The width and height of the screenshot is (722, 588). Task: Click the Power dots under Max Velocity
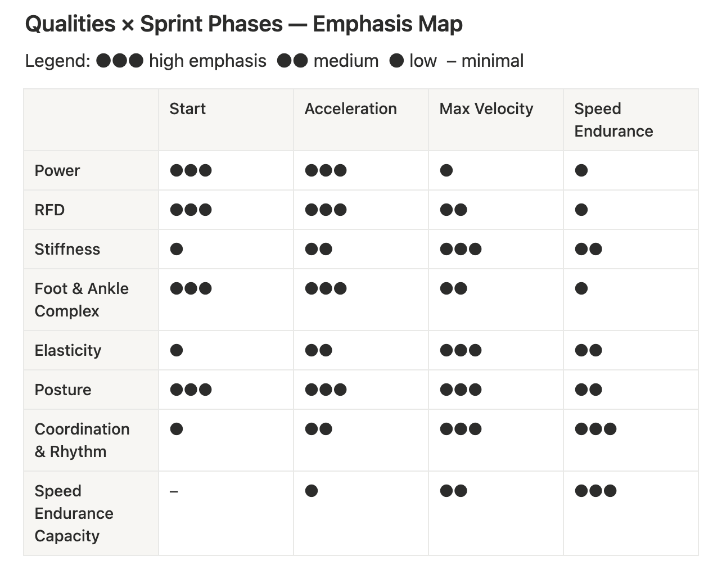tap(446, 170)
